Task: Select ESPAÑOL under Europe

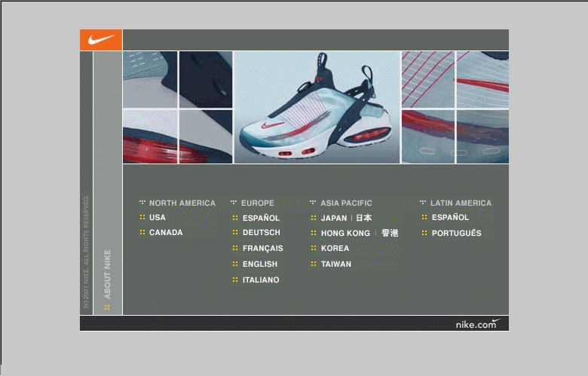Action: [x=261, y=218]
